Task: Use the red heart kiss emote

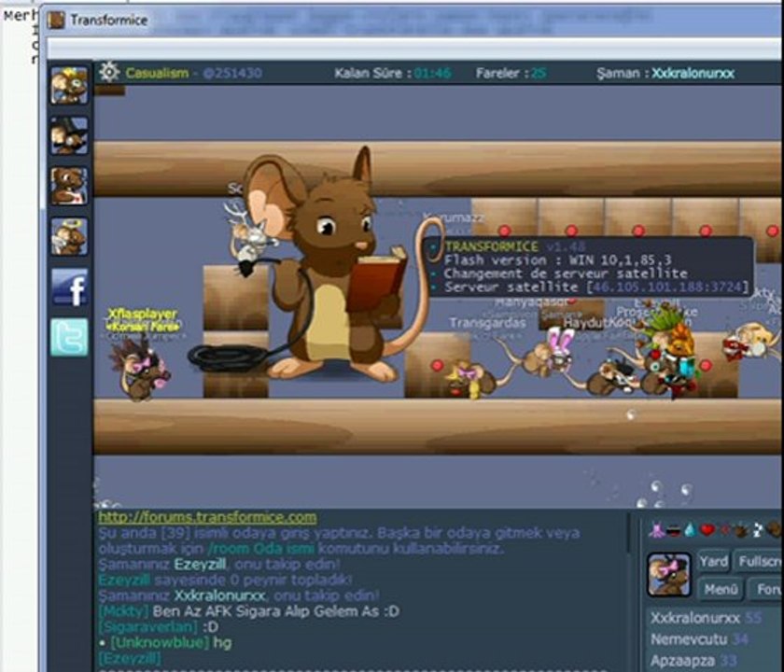Action: tap(707, 530)
